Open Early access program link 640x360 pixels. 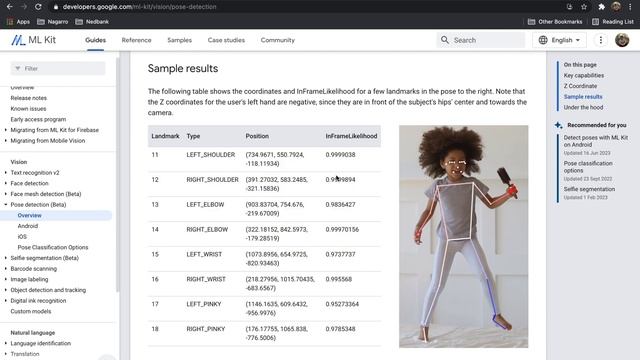pos(38,119)
